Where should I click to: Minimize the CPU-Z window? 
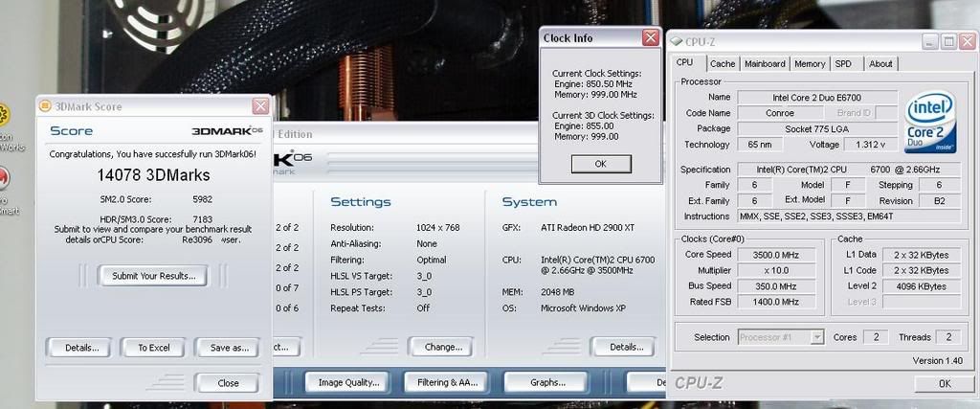(930, 42)
